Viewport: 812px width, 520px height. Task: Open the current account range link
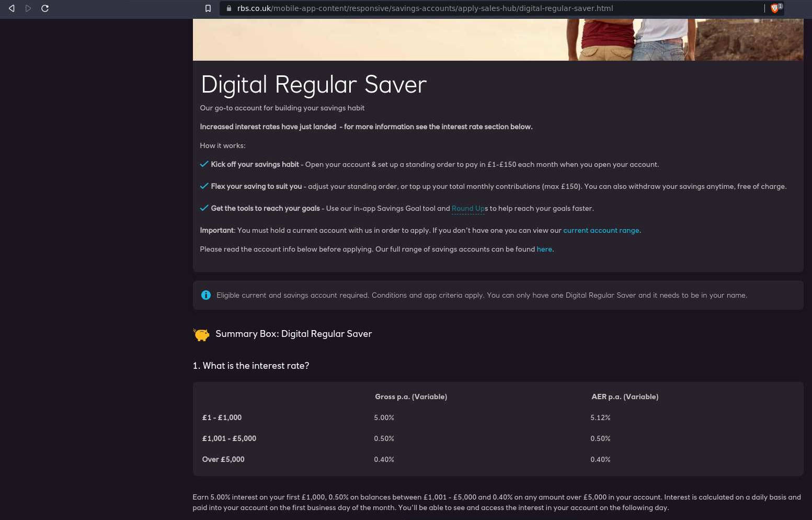point(601,230)
